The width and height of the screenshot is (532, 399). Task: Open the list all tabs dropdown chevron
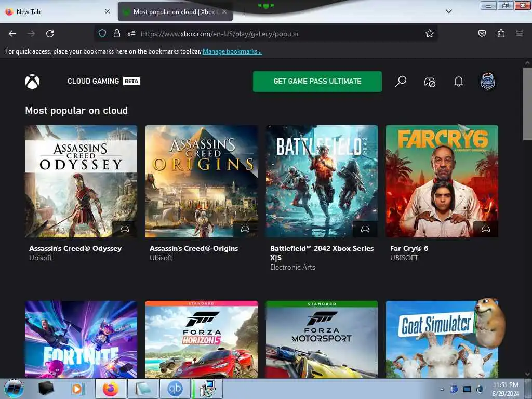point(448,11)
